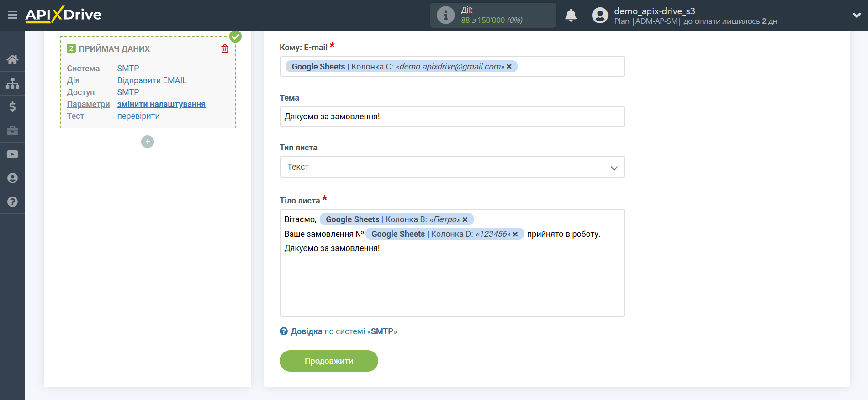Go to Home in sidebar

coord(12,59)
